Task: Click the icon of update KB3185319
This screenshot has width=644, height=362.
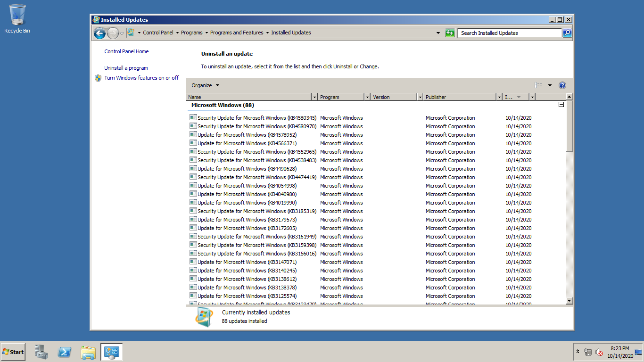Action: click(x=193, y=211)
